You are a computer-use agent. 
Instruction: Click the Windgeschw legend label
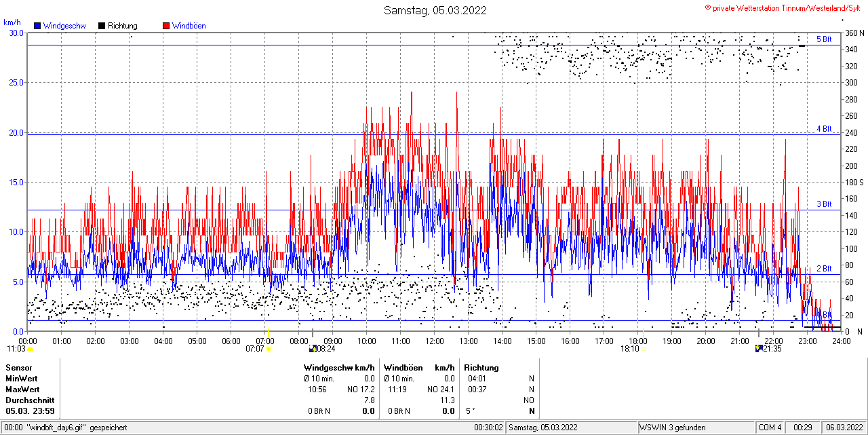click(x=64, y=26)
